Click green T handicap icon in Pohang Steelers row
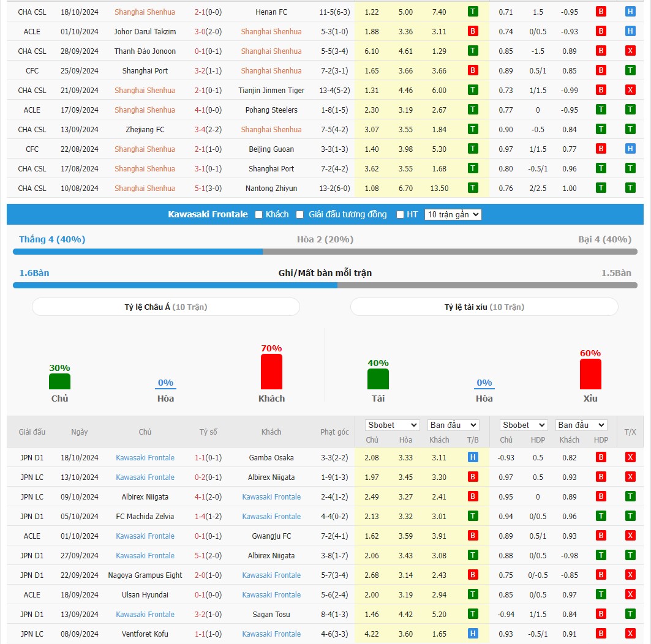 click(601, 110)
